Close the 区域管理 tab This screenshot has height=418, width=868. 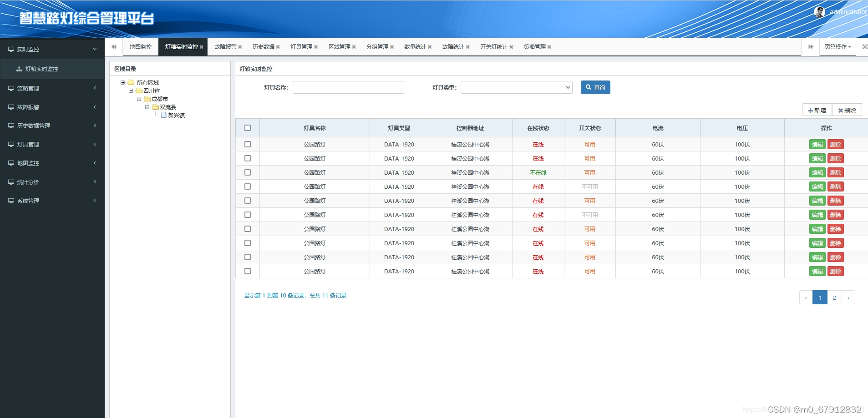pyautogui.click(x=354, y=47)
